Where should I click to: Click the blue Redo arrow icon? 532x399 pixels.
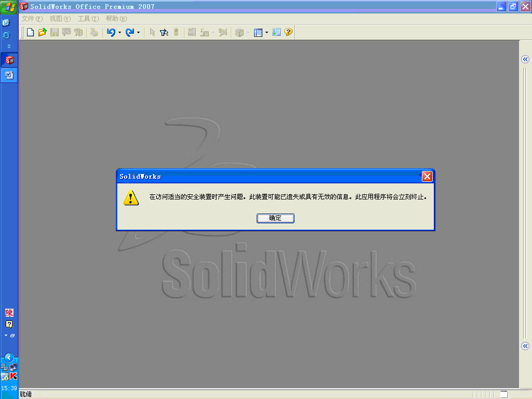[x=129, y=32]
